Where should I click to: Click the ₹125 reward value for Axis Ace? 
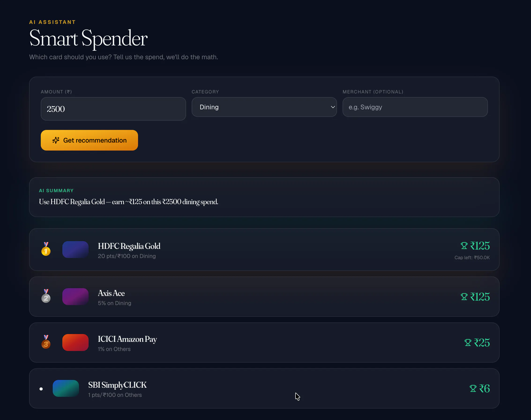click(480, 297)
